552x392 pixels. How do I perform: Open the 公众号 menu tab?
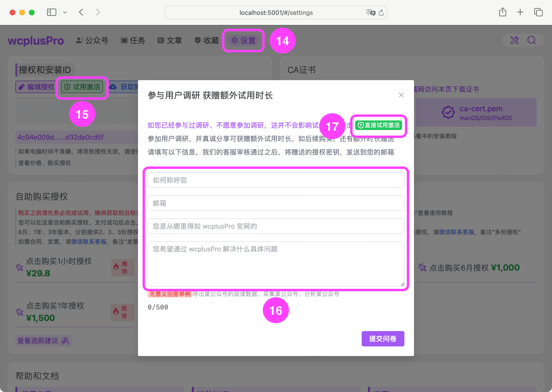92,40
